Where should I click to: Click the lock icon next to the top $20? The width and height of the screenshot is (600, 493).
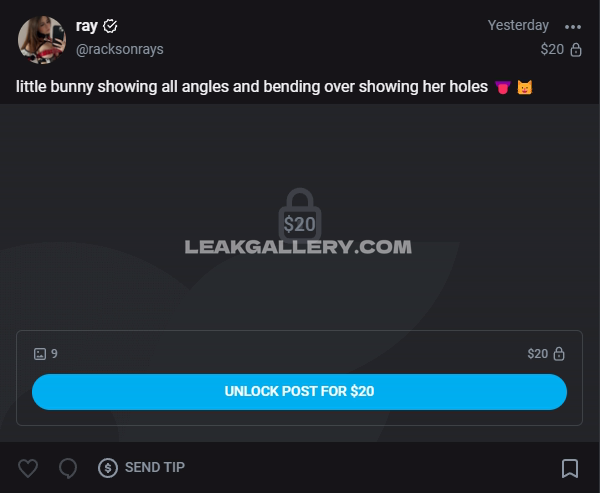tap(576, 49)
